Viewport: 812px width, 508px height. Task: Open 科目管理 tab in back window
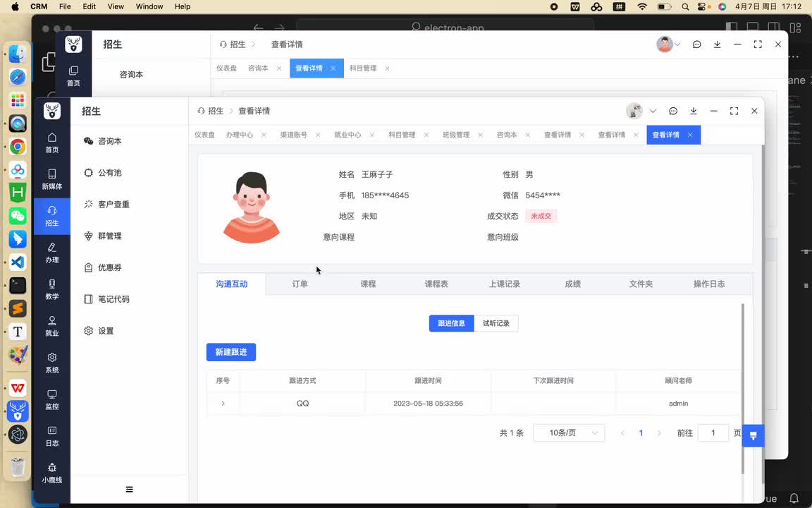click(x=363, y=68)
